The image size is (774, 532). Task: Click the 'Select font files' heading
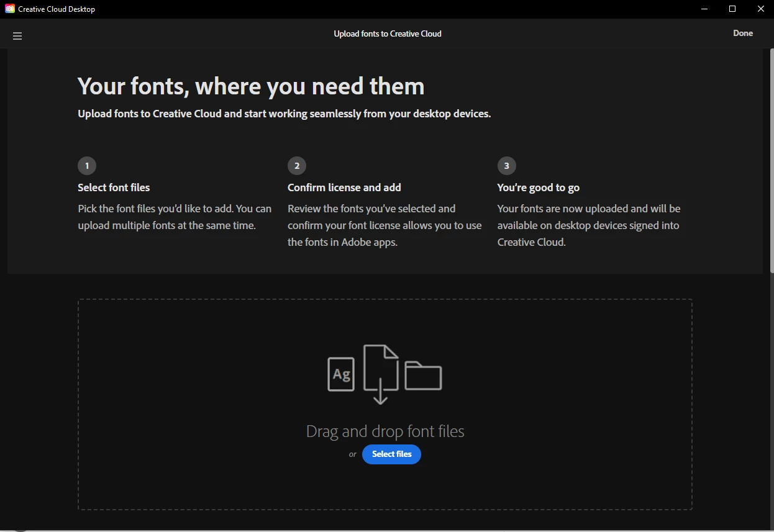click(114, 187)
